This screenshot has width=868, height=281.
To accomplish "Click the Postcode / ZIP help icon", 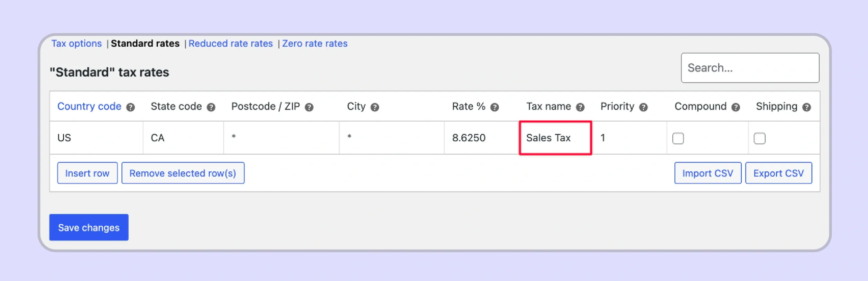I will (x=309, y=107).
